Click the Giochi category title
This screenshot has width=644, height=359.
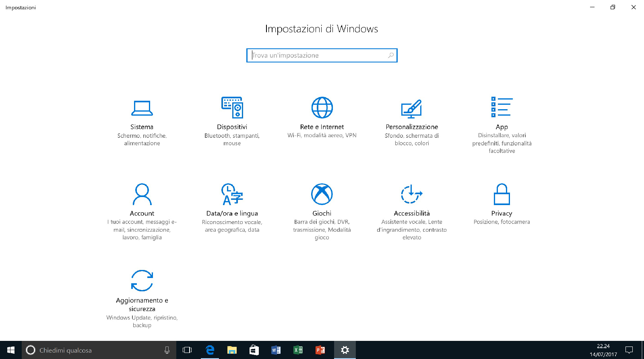[322, 214]
